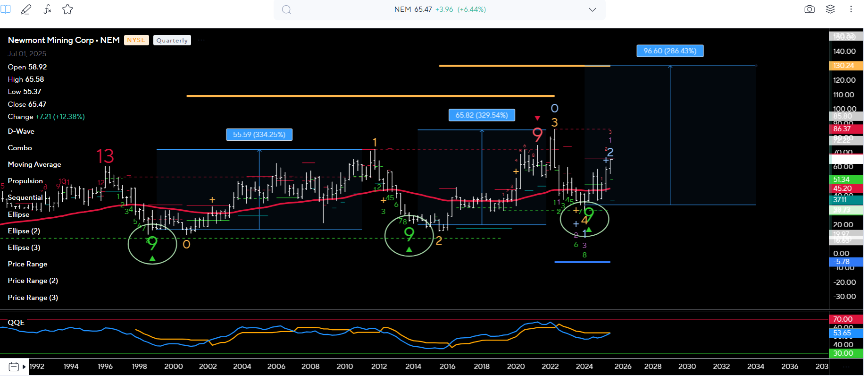This screenshot has width=868, height=376.
Task: Expand the NEM symbol dropdown chevron
Action: click(x=593, y=10)
